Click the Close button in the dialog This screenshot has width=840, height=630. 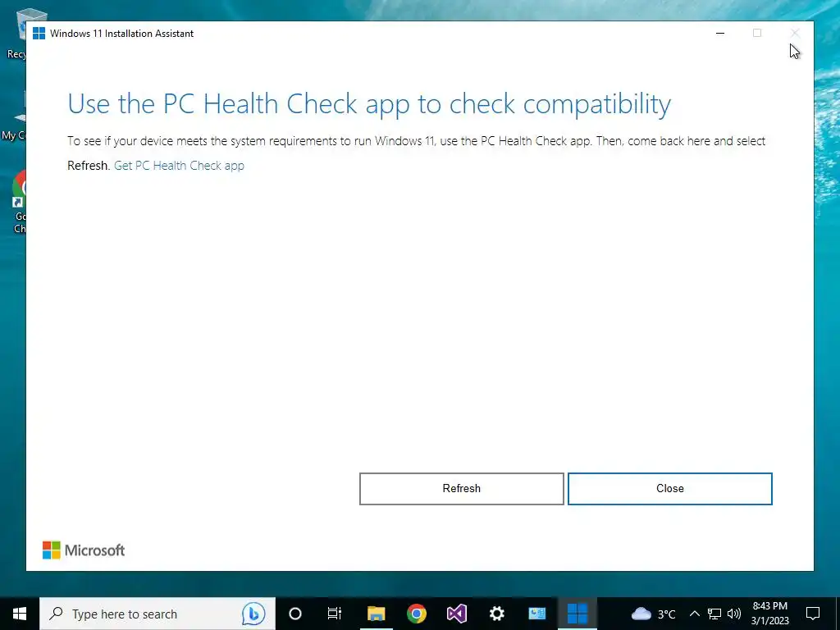click(669, 489)
